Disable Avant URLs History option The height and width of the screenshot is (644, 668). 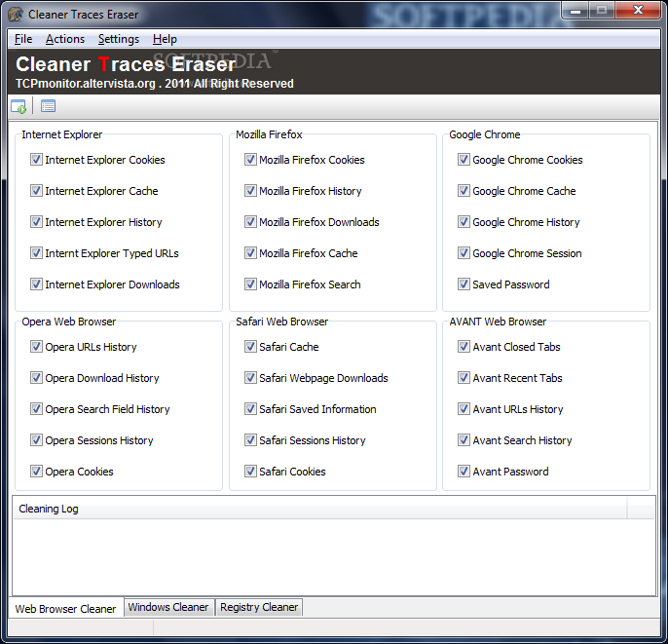(x=464, y=409)
